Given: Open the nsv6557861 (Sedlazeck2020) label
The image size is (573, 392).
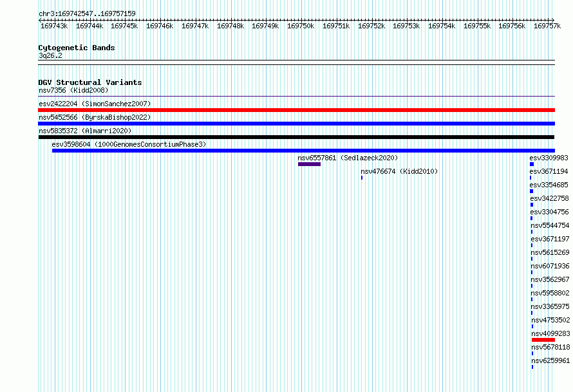Looking at the screenshot, I should [348, 158].
